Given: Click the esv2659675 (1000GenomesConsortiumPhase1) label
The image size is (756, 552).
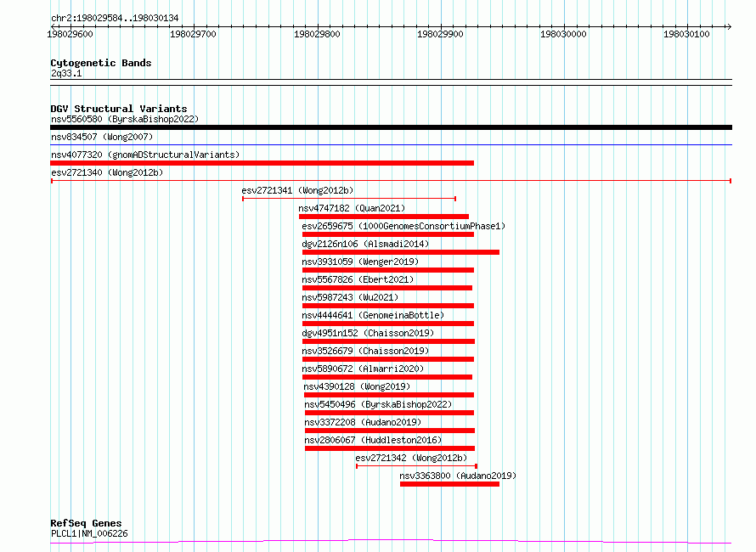Looking at the screenshot, I should coord(403,226).
